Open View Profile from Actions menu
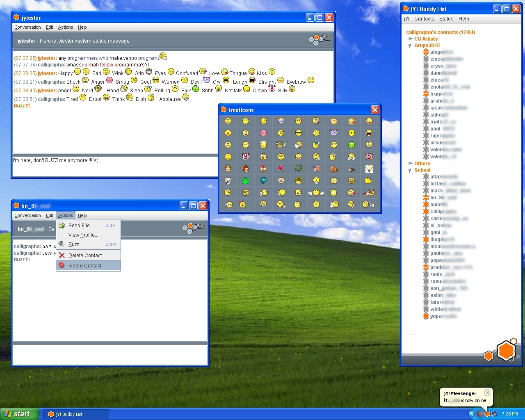 tap(88, 235)
